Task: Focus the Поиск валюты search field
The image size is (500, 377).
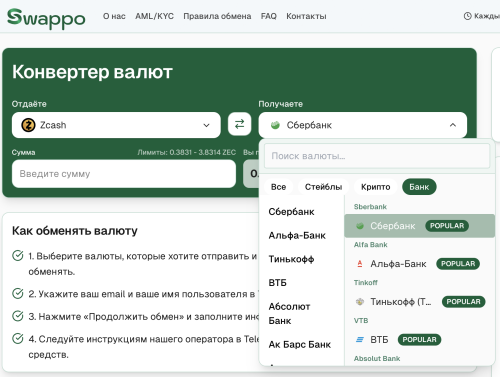Action: 377,156
